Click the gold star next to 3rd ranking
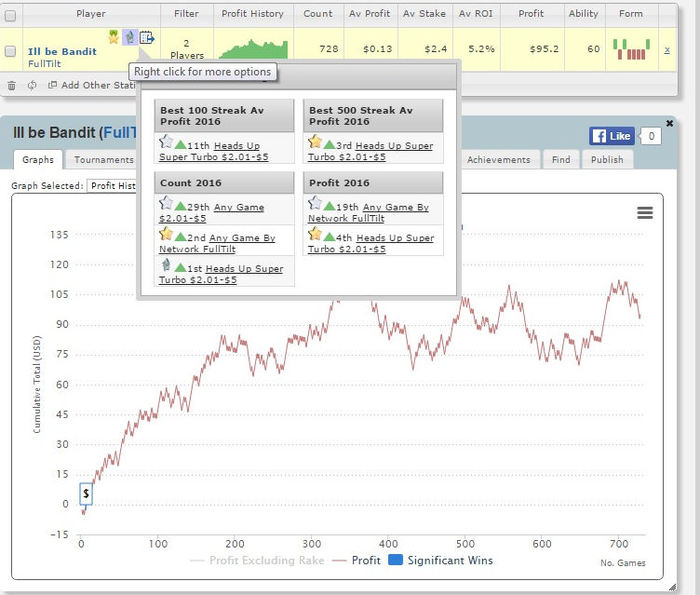The height and width of the screenshot is (595, 700). click(315, 141)
